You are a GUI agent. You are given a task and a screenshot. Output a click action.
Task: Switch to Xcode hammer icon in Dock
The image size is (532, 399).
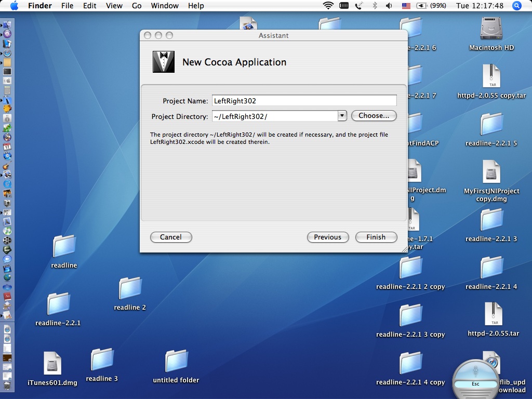7,100
